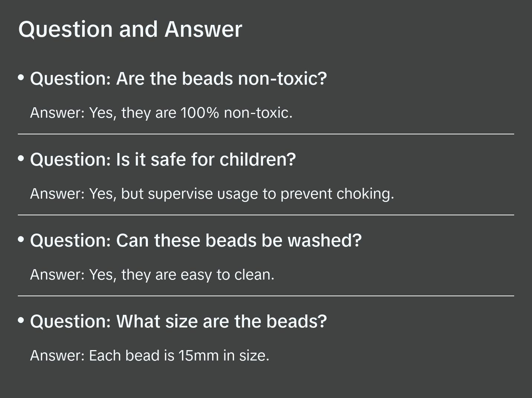Click the divider line below choking answer
Image resolution: width=532 pixels, height=398 pixels.
(266, 215)
